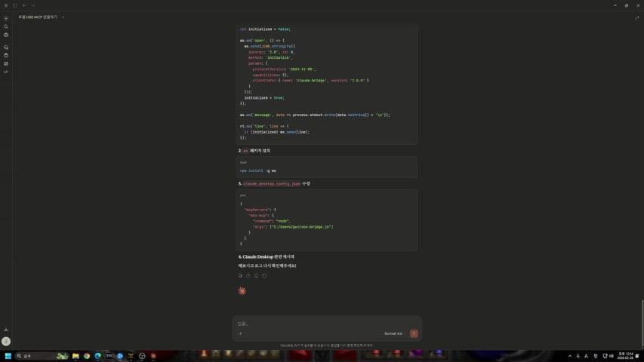Image resolution: width=644 pixels, height=362 pixels.
Task: Open the Code icon in the sidebar
Action: coord(6,72)
